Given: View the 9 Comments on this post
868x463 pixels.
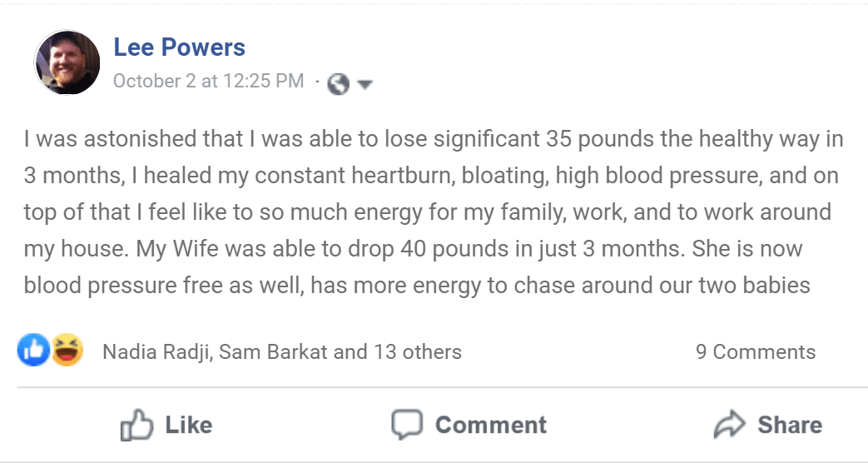Looking at the screenshot, I should pyautogui.click(x=756, y=352).
